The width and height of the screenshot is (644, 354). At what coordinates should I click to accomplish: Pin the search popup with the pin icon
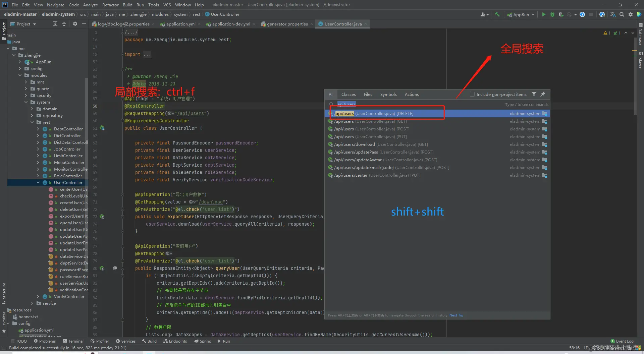(x=543, y=94)
